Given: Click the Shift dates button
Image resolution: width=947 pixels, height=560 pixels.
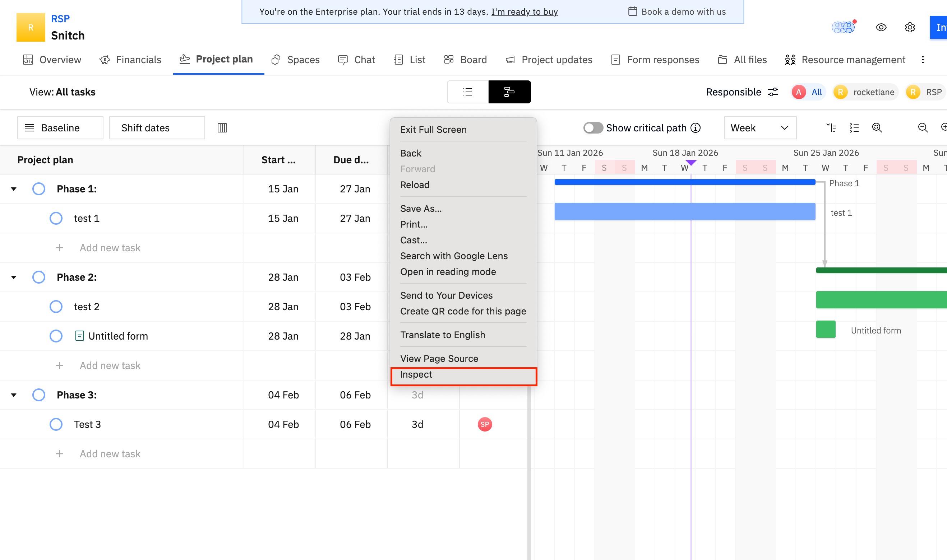Looking at the screenshot, I should tap(157, 128).
